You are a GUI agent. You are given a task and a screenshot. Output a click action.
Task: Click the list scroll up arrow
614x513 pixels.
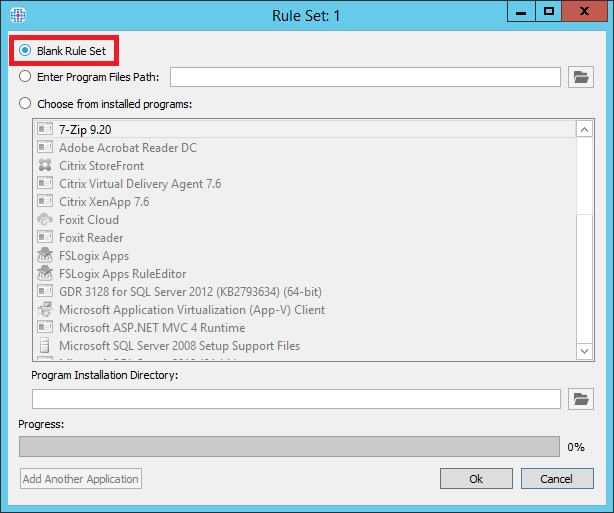(584, 129)
